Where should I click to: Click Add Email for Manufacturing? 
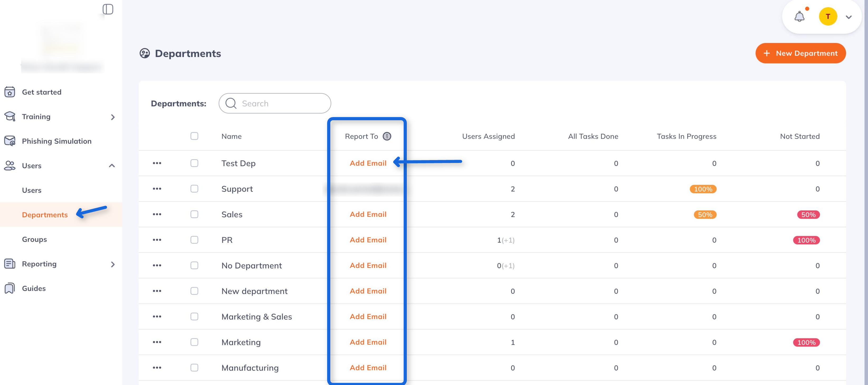368,368
